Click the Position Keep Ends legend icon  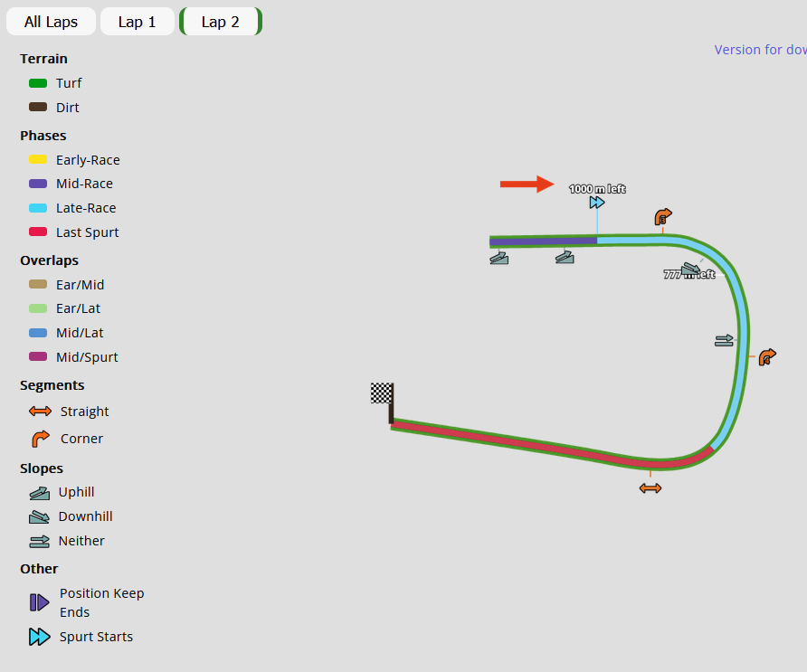[x=40, y=602]
